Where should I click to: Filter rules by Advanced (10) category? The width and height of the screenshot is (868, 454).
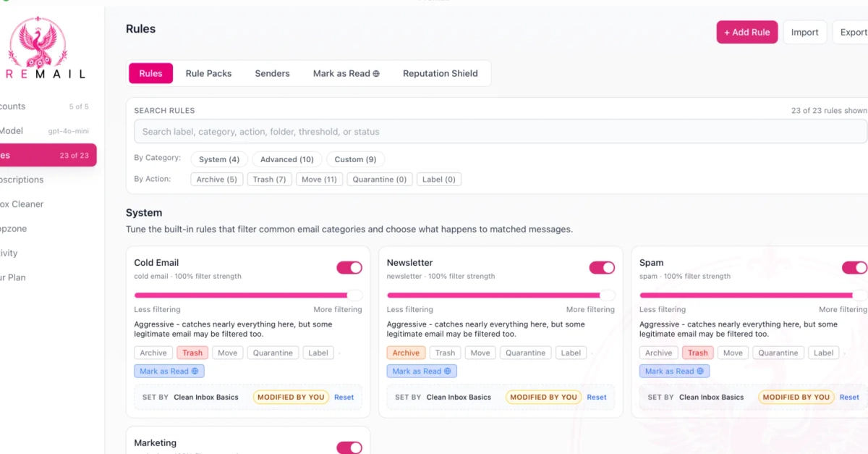click(287, 159)
